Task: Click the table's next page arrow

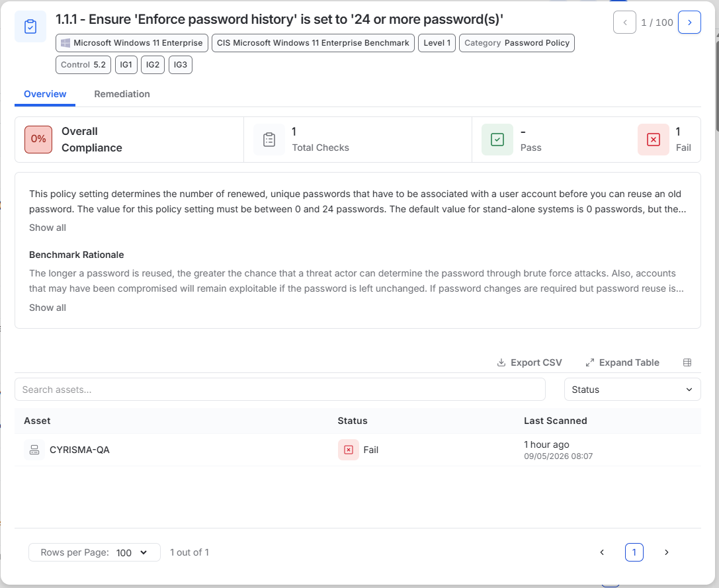Action: click(x=666, y=552)
